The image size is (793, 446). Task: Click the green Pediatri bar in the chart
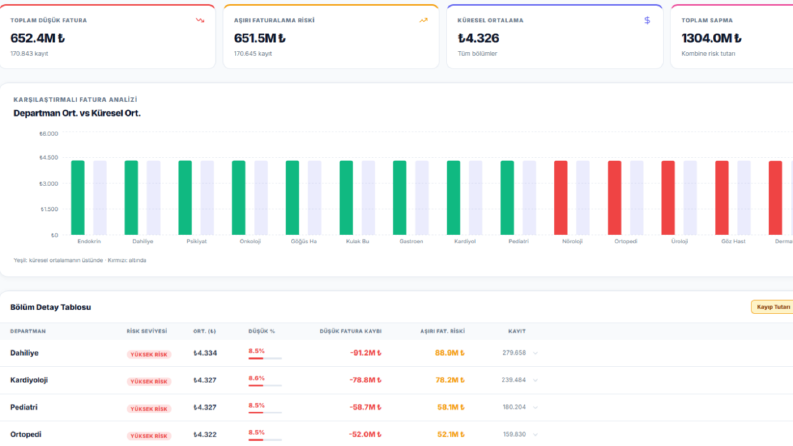[507, 198]
